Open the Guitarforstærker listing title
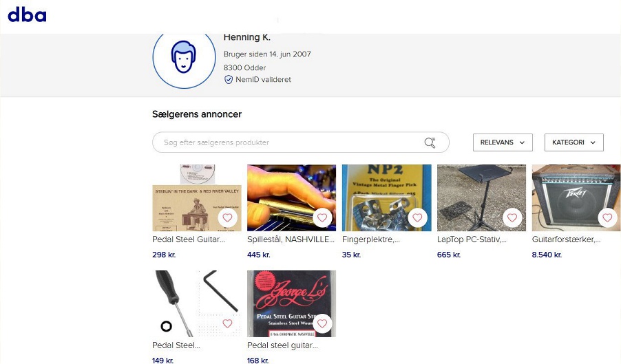 [566, 239]
